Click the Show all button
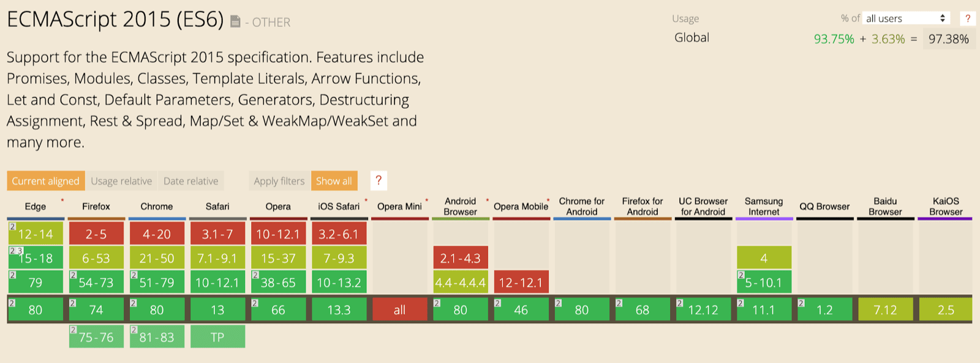Screen dimensions: 980x363 (334, 181)
